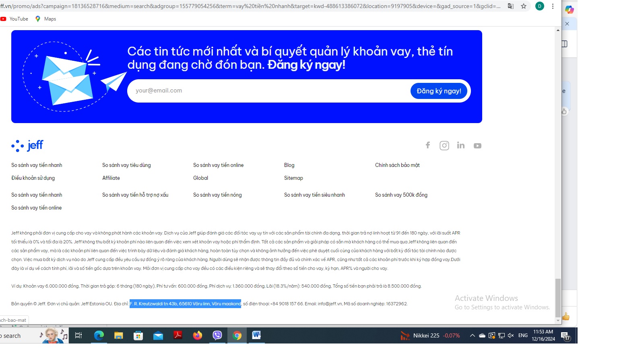Open File Explorer from the taskbar
Viewport: 644px width, 362px height.
pyautogui.click(x=118, y=335)
